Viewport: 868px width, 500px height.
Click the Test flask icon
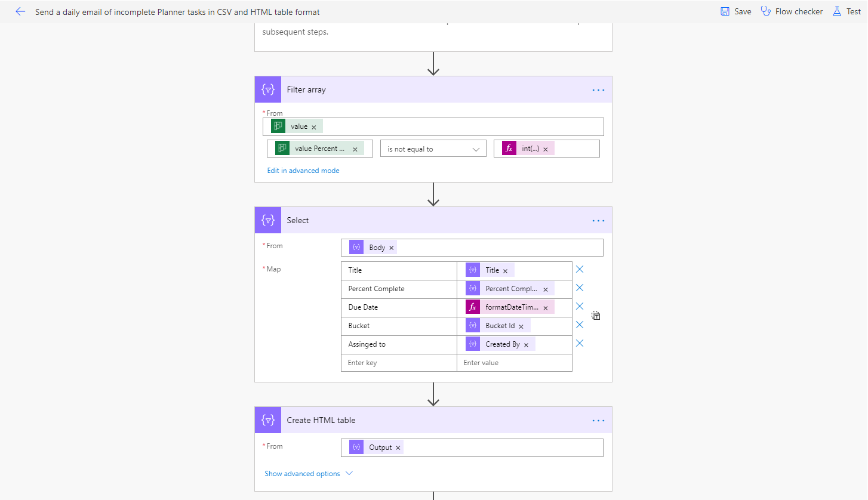[x=837, y=11]
